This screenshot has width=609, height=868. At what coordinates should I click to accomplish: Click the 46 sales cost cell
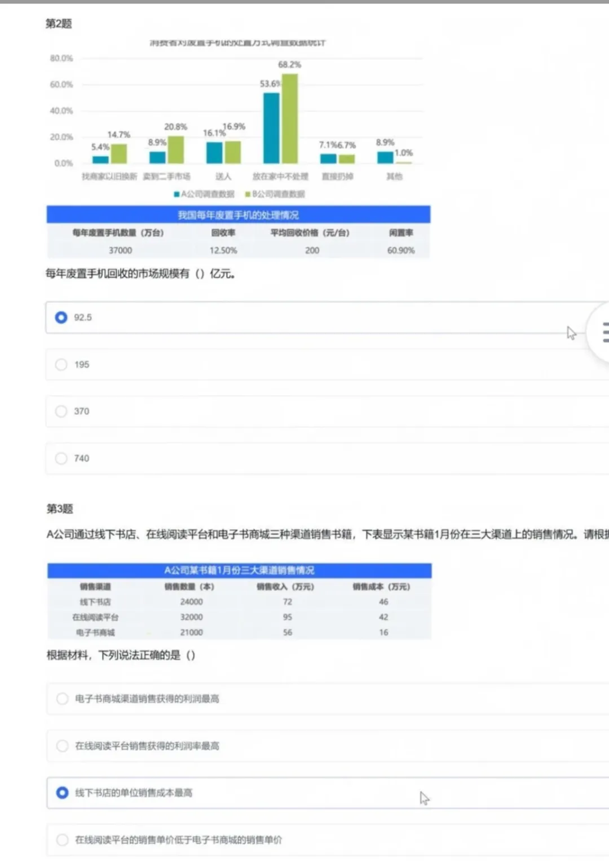point(383,602)
